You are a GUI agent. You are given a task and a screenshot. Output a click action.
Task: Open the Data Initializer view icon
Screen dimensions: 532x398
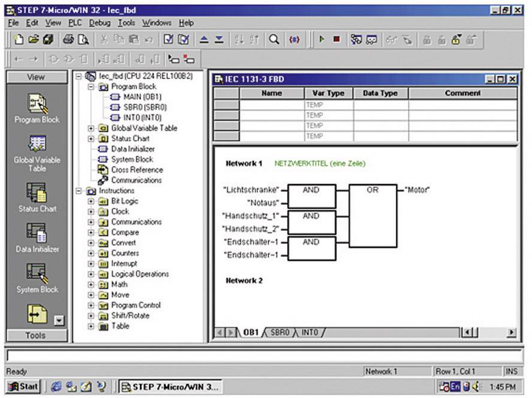[x=36, y=234]
